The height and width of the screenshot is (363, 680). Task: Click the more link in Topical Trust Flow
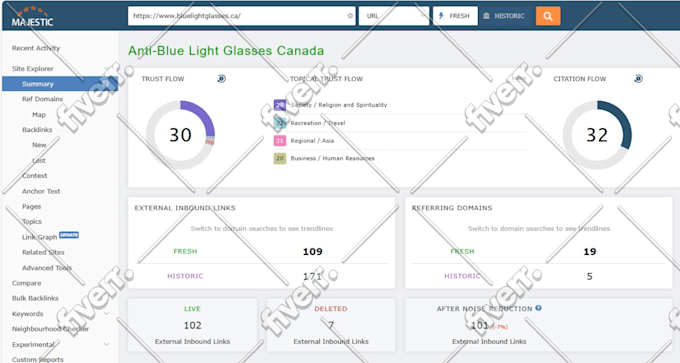point(519,78)
